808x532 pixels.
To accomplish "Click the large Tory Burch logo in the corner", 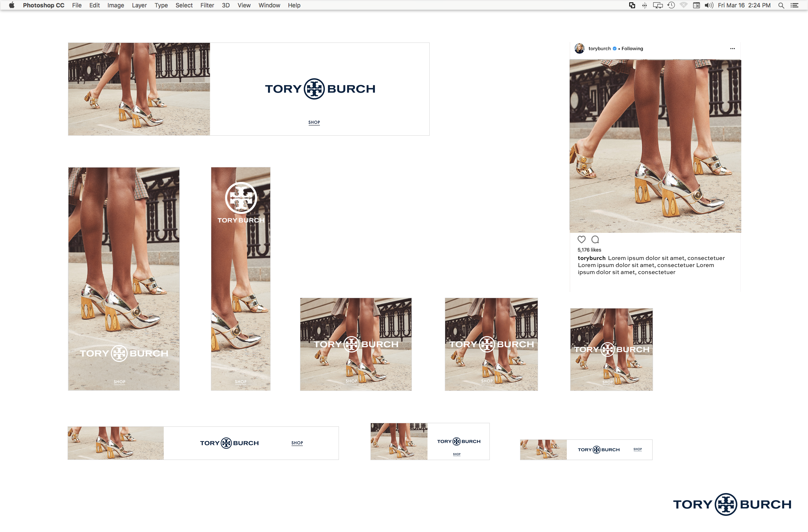I will [732, 504].
